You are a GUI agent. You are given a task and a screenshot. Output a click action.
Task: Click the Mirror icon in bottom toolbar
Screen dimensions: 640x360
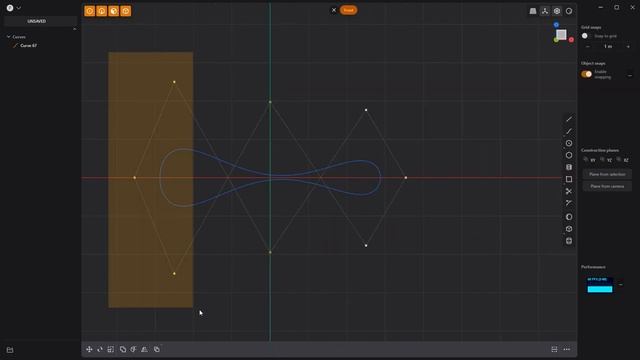point(144,349)
